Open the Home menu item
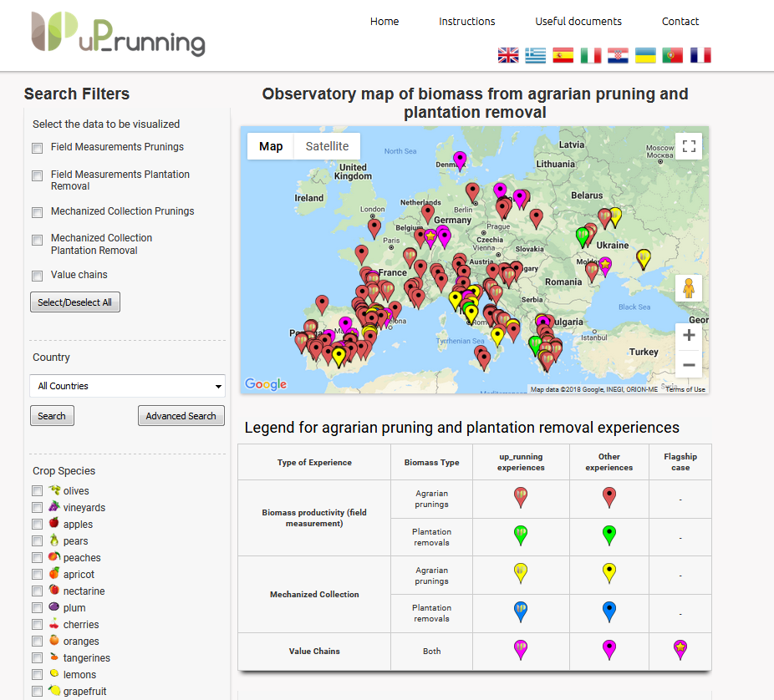774x700 pixels. tap(384, 21)
